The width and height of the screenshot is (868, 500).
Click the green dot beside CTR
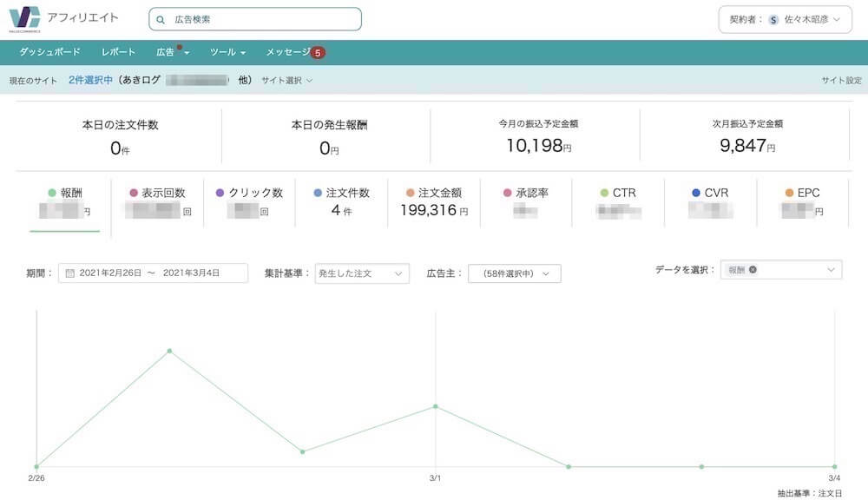pyautogui.click(x=604, y=194)
